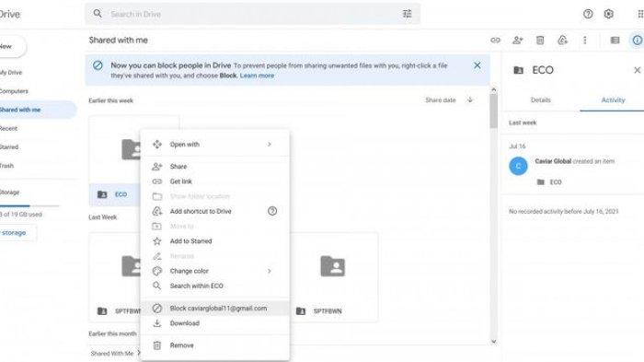This screenshot has height=362, width=644.
Task: Open Settings gear icon
Action: click(609, 14)
